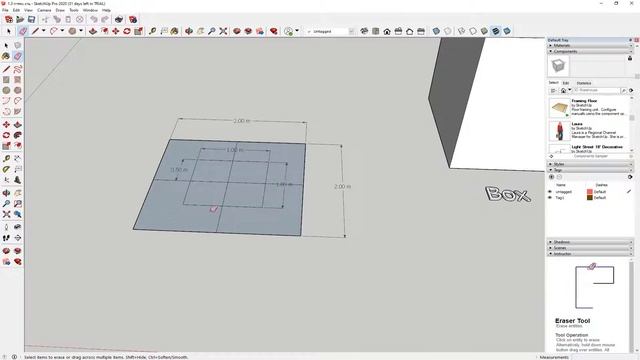Toggle visibility eye of Untagged row
The image size is (640, 360).
point(550,191)
